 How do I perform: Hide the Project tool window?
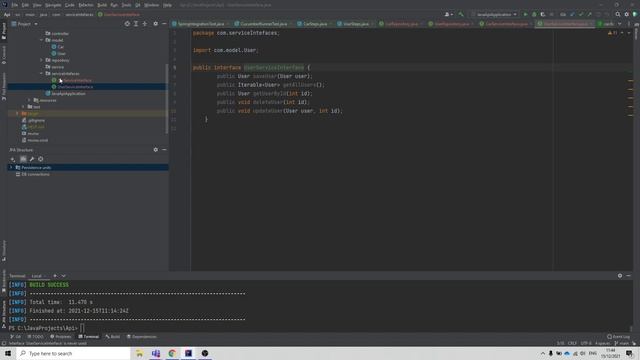[164, 24]
